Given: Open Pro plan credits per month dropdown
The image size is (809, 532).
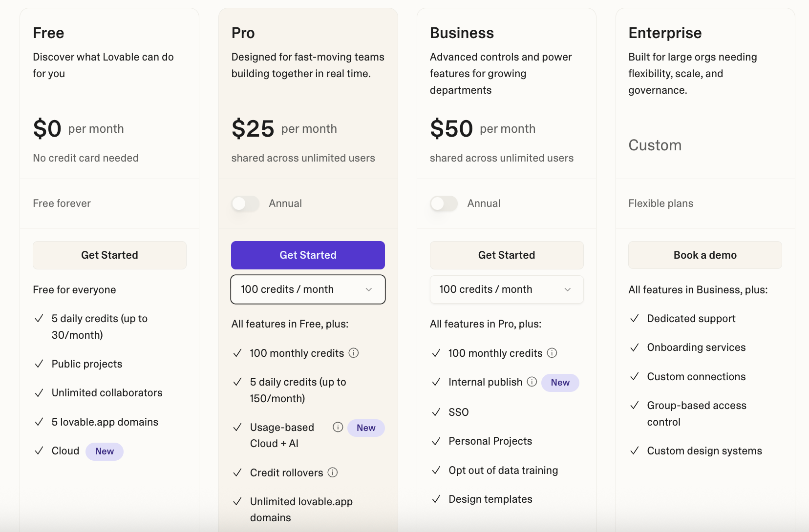Looking at the screenshot, I should click(308, 289).
